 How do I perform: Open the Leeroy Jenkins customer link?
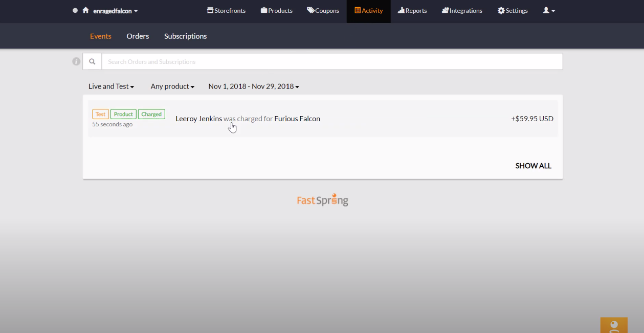coord(199,119)
